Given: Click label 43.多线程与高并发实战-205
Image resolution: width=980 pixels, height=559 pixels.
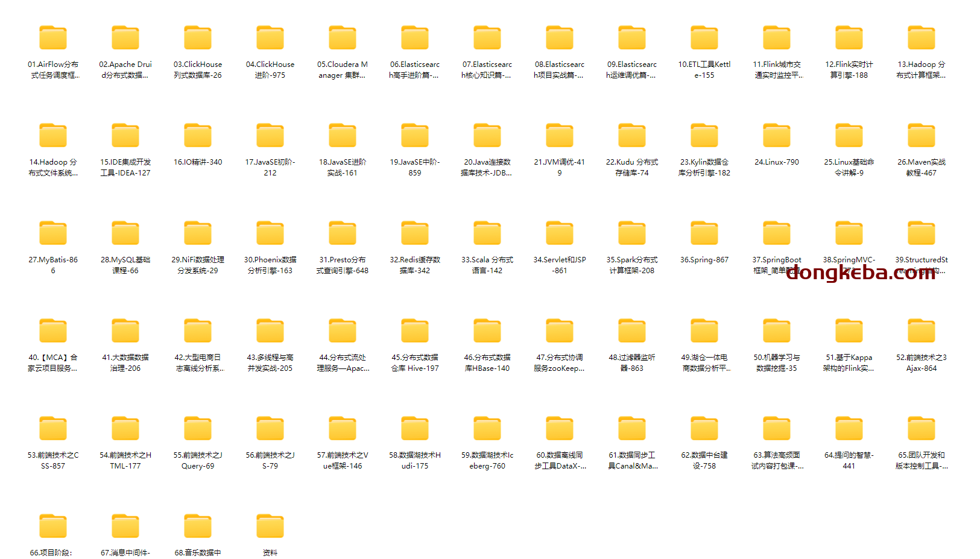Looking at the screenshot, I should (270, 363).
